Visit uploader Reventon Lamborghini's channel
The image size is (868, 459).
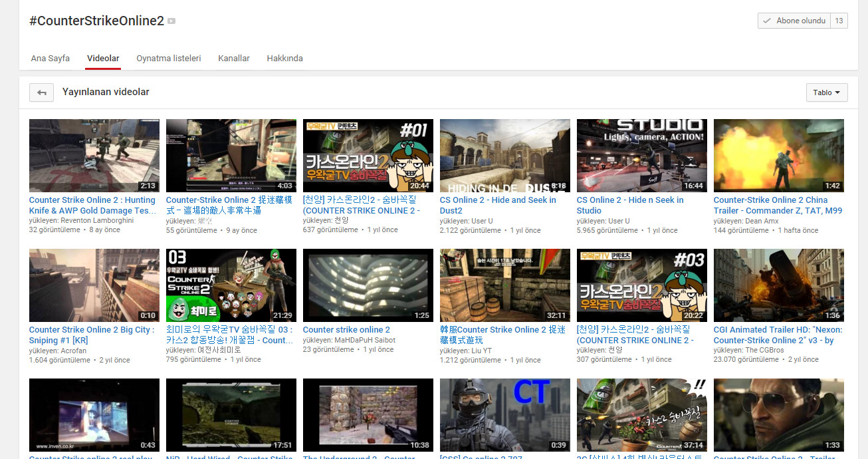97,220
